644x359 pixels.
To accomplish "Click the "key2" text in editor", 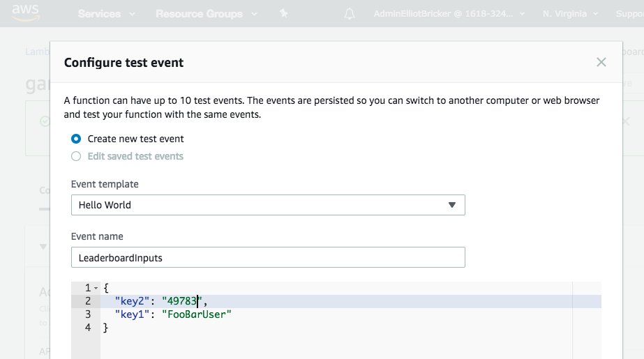I will (x=132, y=301).
